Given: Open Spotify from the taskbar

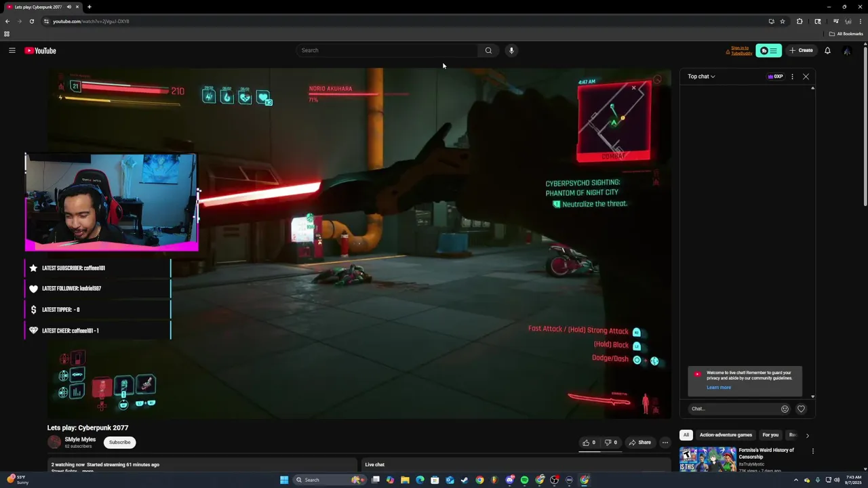Looking at the screenshot, I should pyautogui.click(x=524, y=480).
